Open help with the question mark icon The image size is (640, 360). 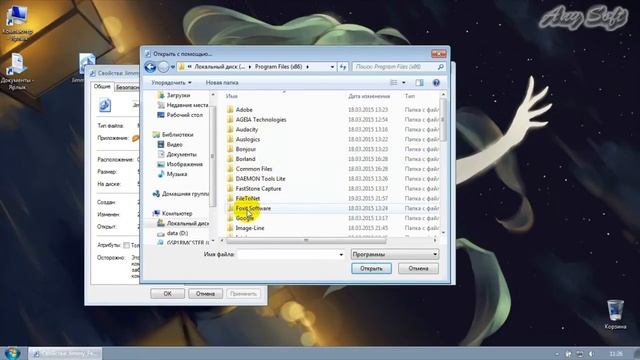click(x=436, y=82)
